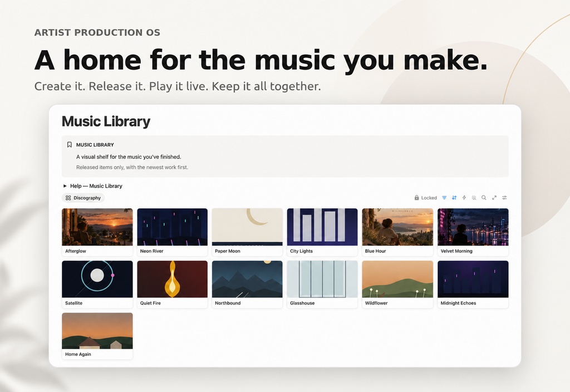Open the Home Again album cover
This screenshot has height=392, width=570.
(97, 331)
